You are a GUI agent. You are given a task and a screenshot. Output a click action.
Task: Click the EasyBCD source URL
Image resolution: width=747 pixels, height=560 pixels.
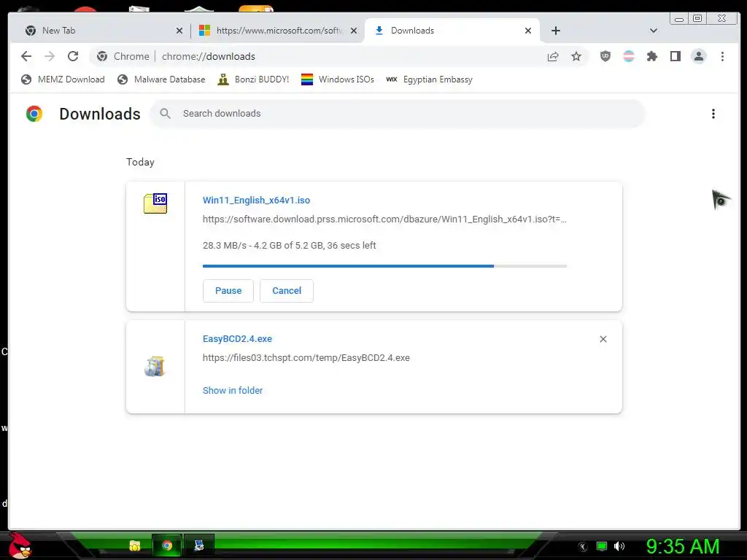306,357
